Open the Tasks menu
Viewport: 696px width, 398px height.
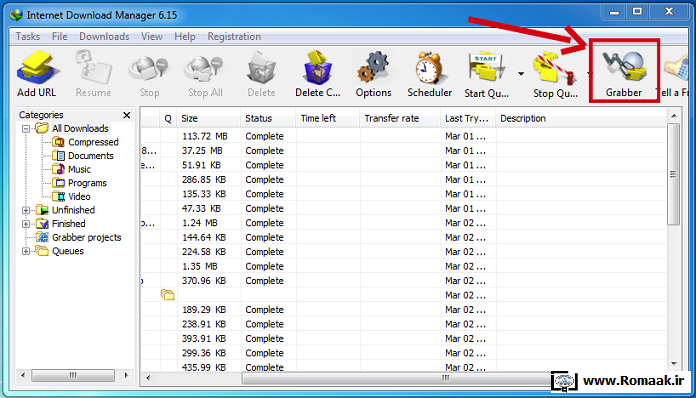tap(28, 36)
